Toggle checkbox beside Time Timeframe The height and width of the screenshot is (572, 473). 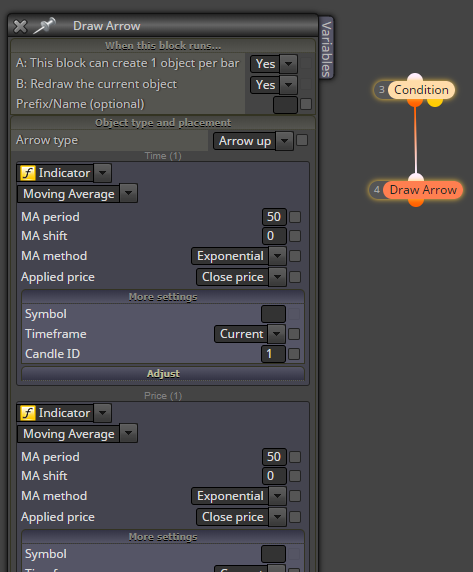point(294,334)
